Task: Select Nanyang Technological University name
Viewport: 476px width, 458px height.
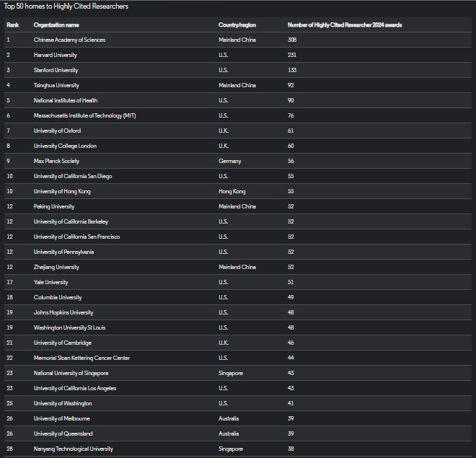Action: pos(73,449)
